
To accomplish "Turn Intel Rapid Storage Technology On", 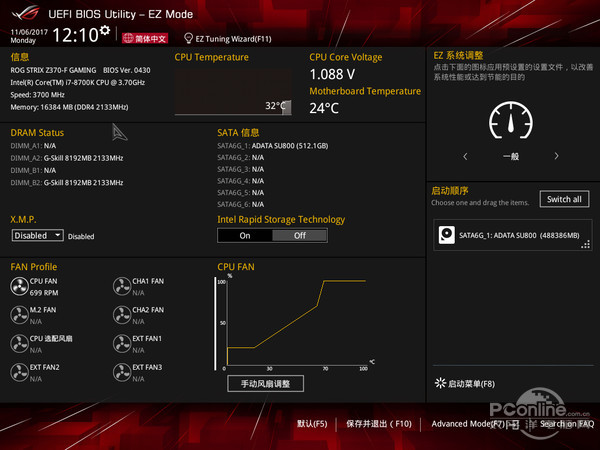I will click(x=245, y=236).
